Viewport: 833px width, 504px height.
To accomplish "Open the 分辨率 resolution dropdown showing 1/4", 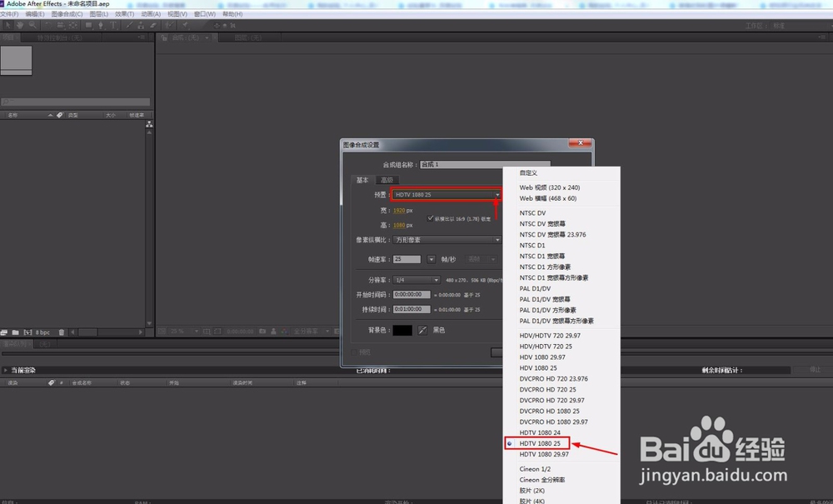I will [416, 280].
